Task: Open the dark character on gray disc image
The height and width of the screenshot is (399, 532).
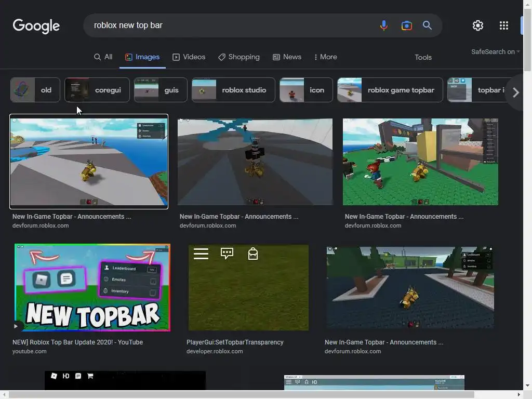Action: click(x=255, y=162)
